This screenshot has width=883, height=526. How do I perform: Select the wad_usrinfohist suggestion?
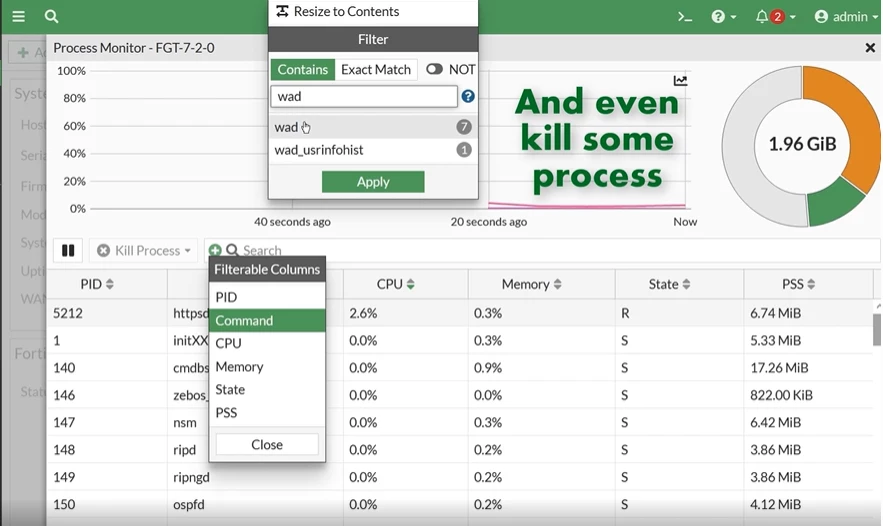tap(373, 150)
